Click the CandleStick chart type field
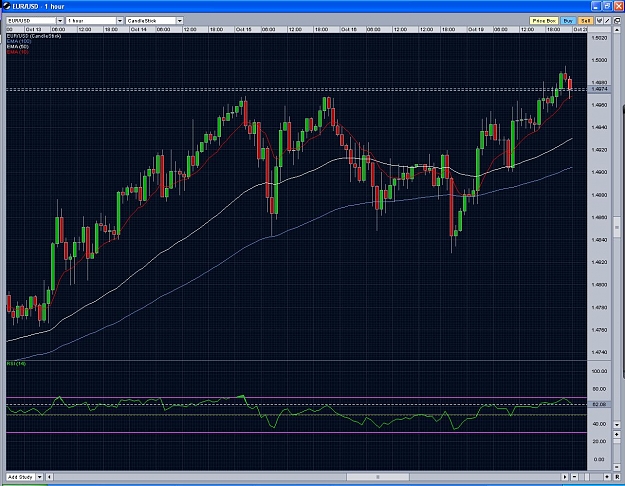 (151, 21)
